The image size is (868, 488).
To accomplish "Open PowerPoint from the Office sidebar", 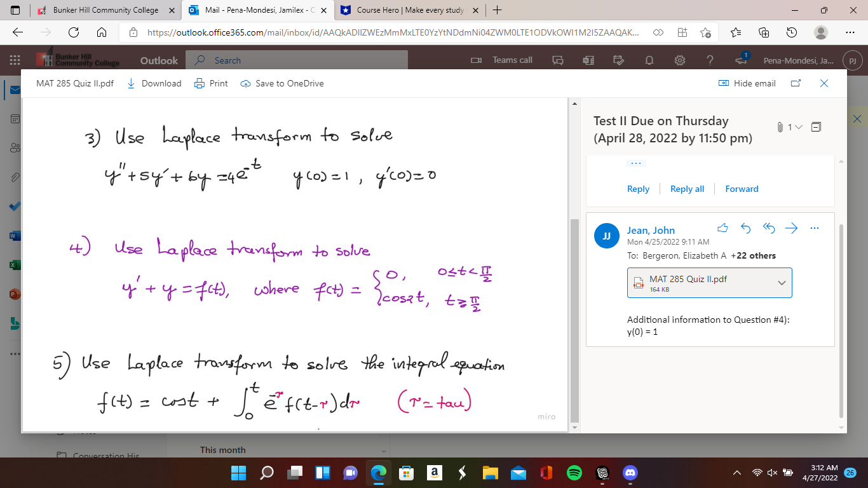I will pyautogui.click(x=16, y=294).
